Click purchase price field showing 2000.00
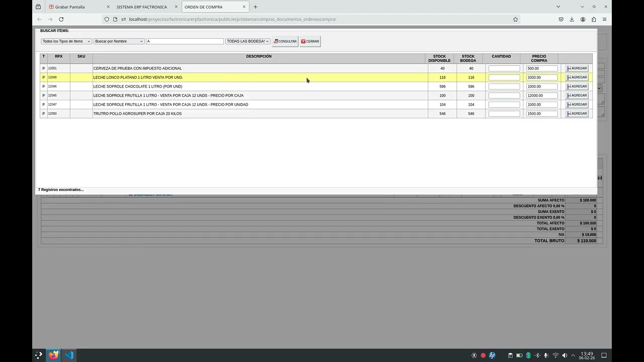Viewport: 644px width, 362px height. click(x=542, y=77)
